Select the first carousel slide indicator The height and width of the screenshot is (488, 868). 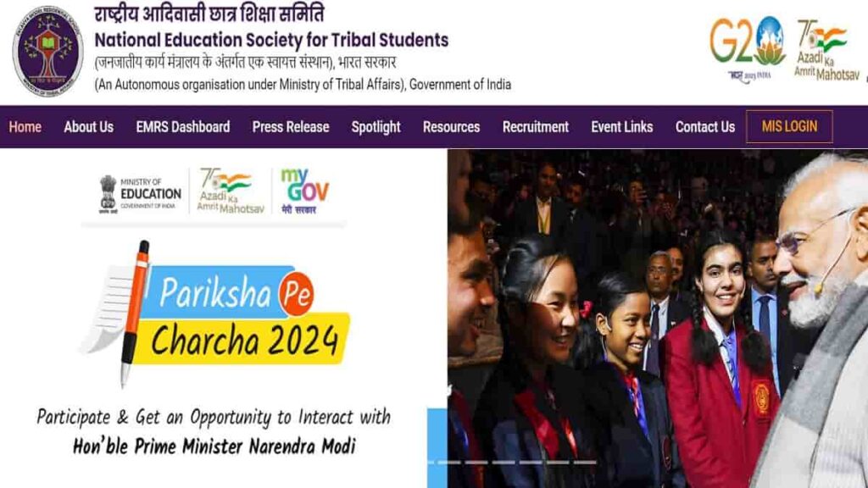450,462
